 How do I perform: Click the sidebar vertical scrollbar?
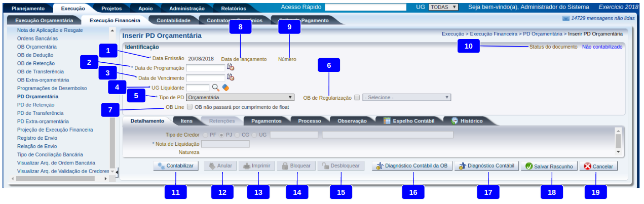(x=112, y=101)
